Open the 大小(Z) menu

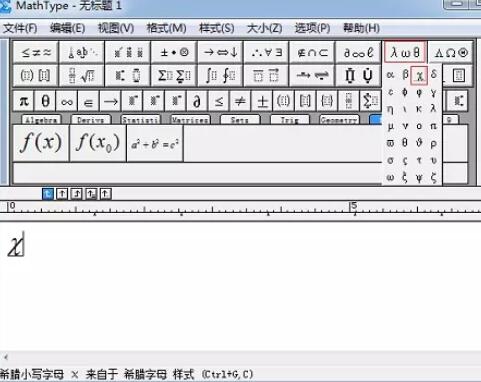(264, 28)
